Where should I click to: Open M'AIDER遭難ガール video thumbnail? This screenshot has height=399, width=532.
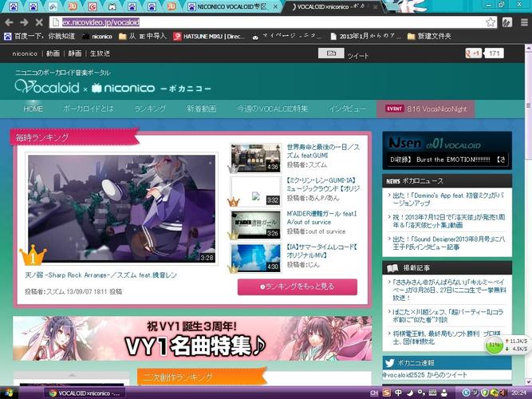point(255,224)
